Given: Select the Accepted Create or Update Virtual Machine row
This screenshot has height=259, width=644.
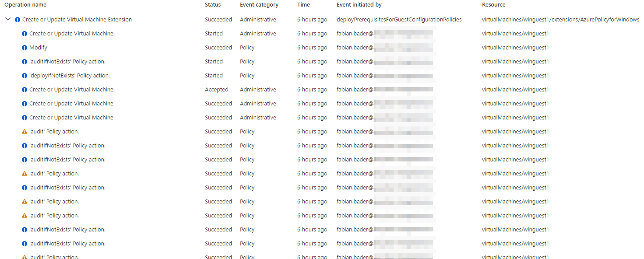Looking at the screenshot, I should point(131,89).
